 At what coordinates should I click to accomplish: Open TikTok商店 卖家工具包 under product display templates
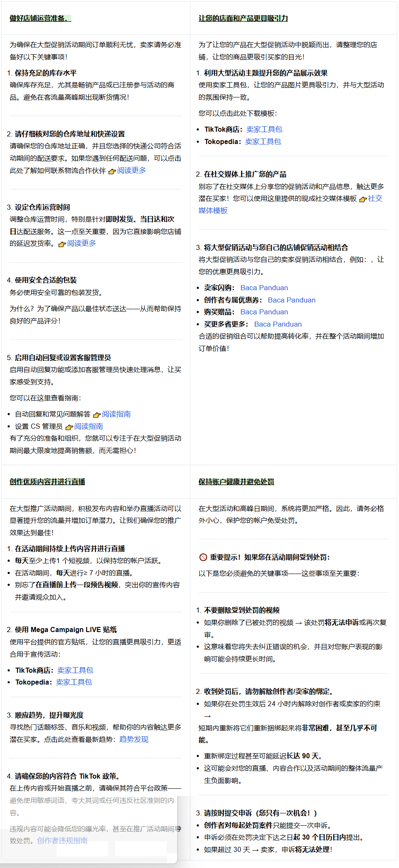264,129
